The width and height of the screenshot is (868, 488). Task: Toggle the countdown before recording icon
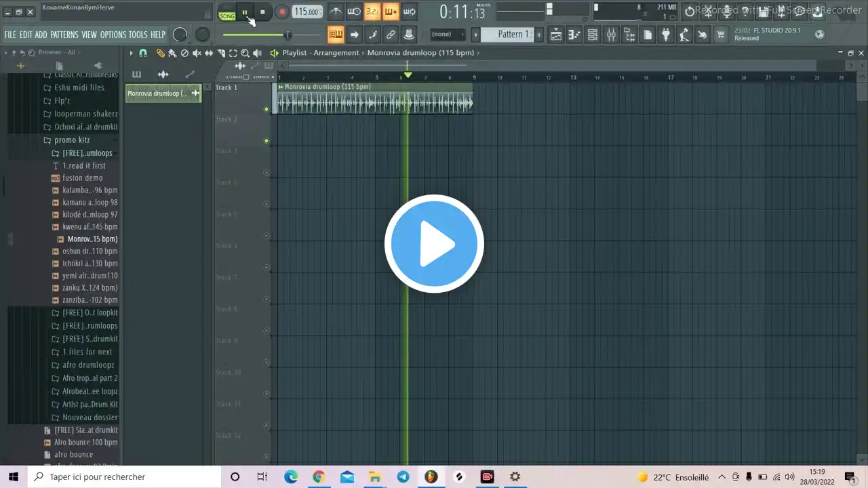click(x=372, y=12)
